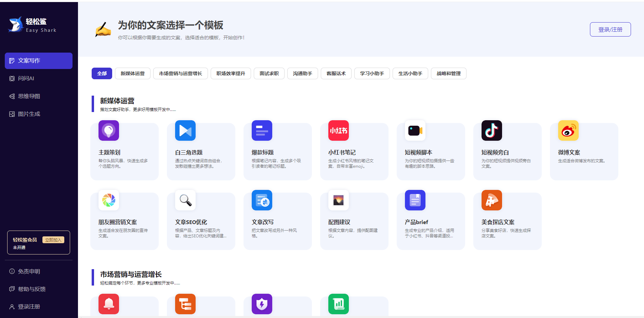Select the 短视频脚本 camera icon
This screenshot has width=644, height=318.
click(x=415, y=130)
